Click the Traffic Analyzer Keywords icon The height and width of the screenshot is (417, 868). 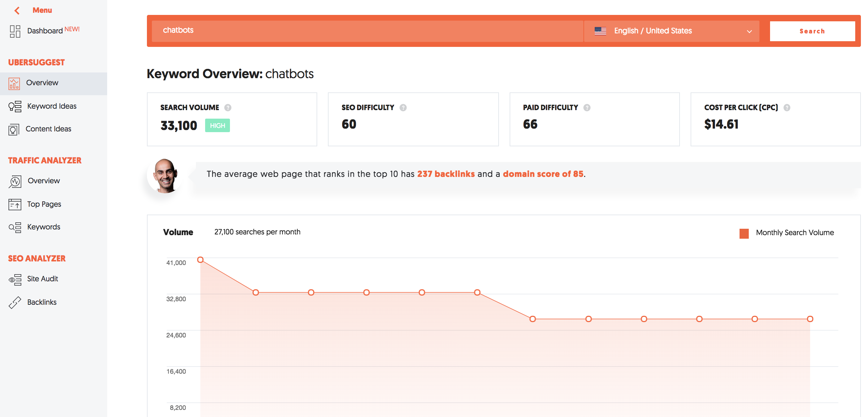[15, 227]
